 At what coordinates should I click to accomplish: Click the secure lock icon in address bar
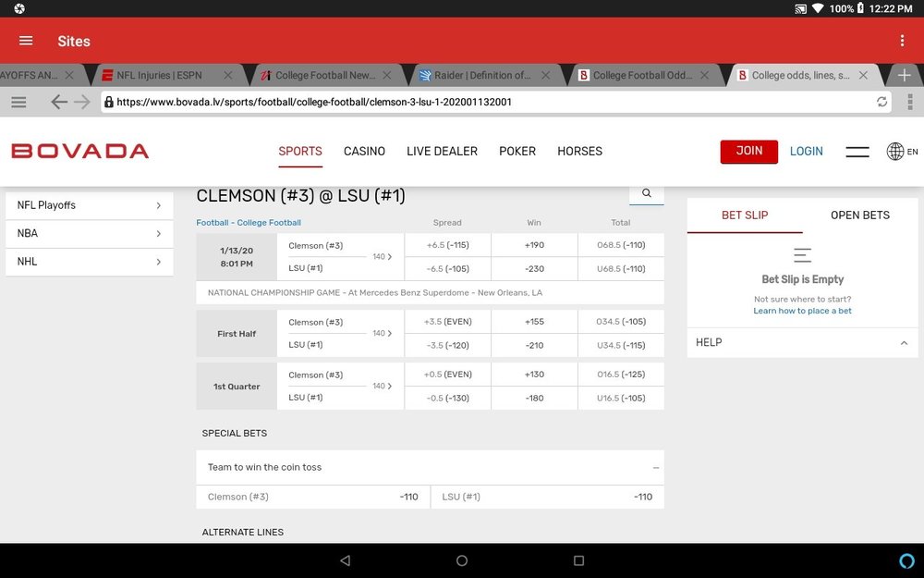click(x=108, y=102)
